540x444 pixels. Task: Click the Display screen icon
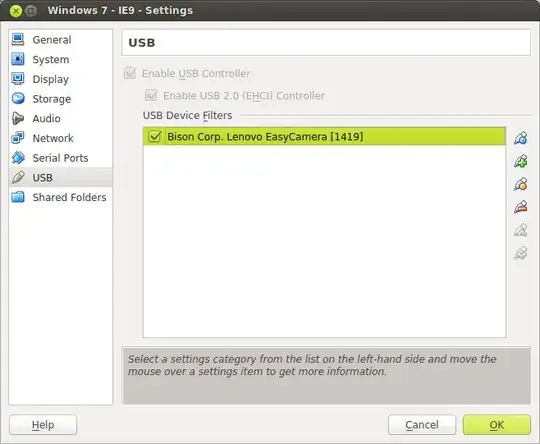click(x=18, y=79)
